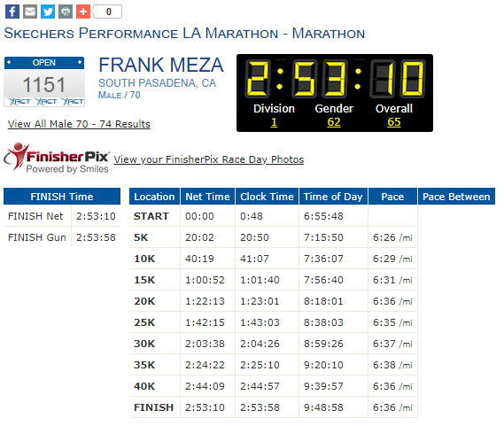Click Gender rank 62 link
Image resolution: width=504 pixels, height=426 pixels.
click(334, 122)
